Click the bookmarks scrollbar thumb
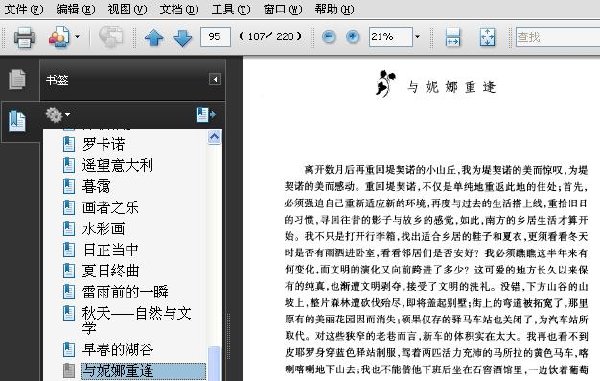The image size is (600, 381). pyautogui.click(x=214, y=363)
